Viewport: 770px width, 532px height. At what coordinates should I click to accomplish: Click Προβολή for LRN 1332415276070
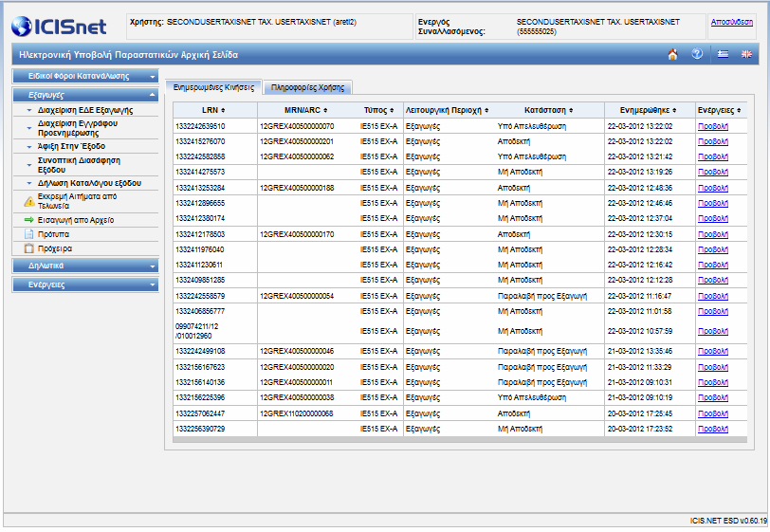tap(713, 141)
